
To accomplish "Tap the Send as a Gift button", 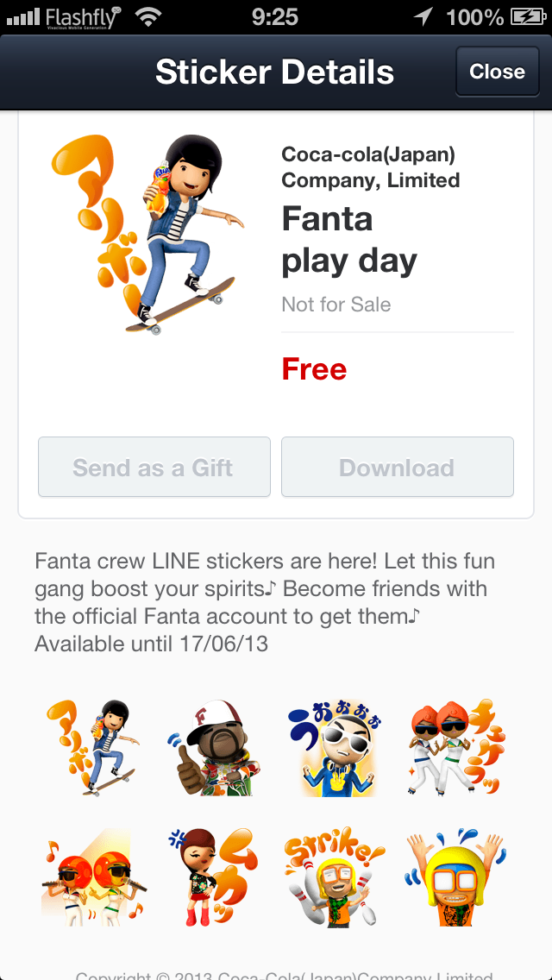I will click(154, 467).
